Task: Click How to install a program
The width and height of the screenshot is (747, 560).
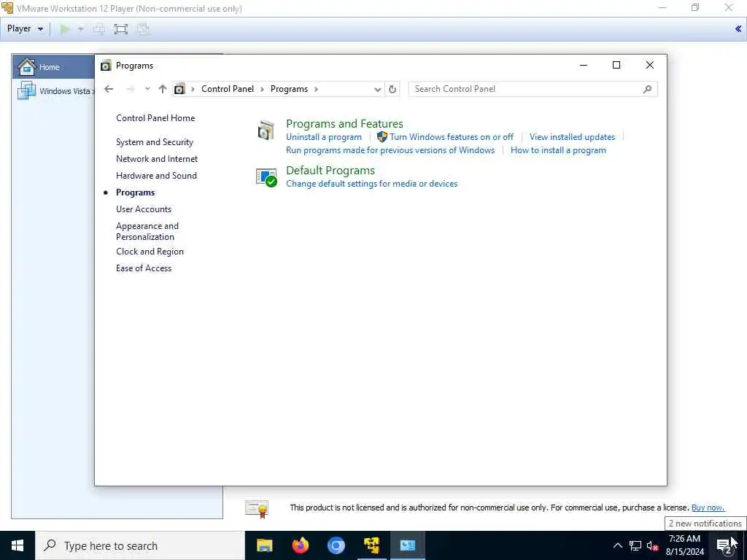Action: point(558,150)
